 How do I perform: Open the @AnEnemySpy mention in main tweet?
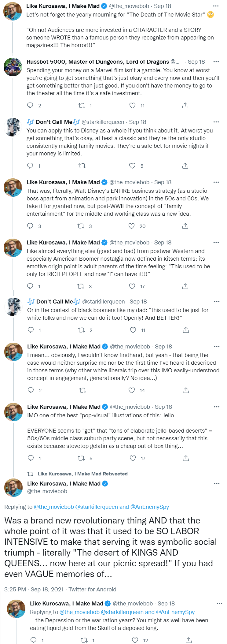tap(150, 507)
